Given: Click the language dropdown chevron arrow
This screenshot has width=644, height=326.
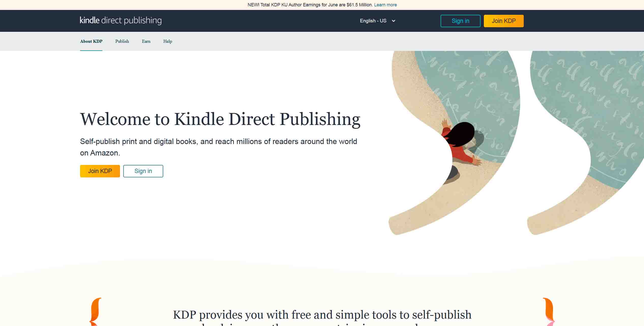Looking at the screenshot, I should tap(394, 21).
